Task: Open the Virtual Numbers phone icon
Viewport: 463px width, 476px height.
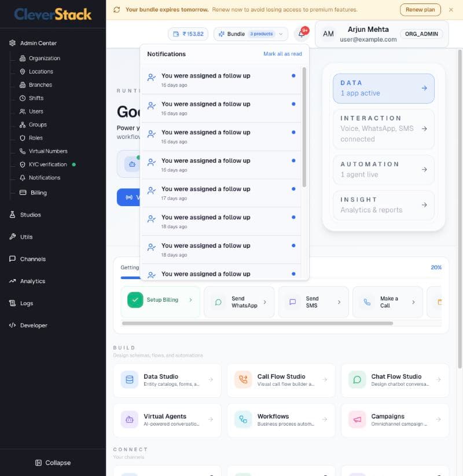Action: [23, 151]
